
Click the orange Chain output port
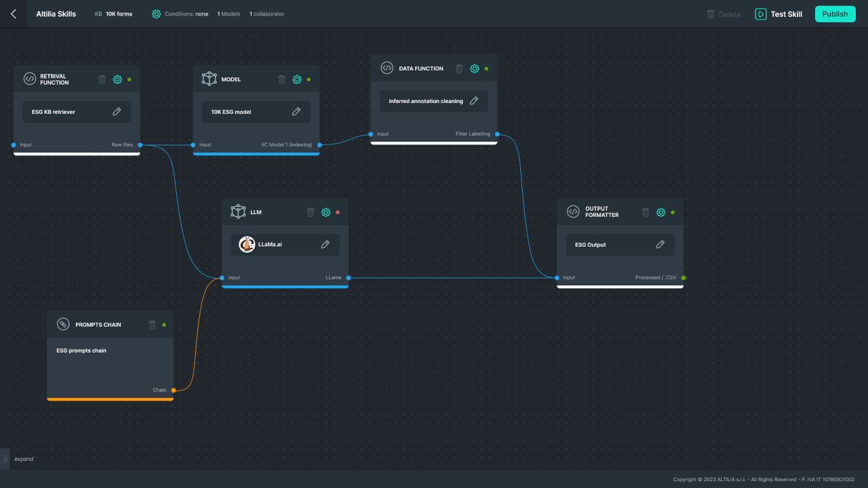pyautogui.click(x=174, y=390)
